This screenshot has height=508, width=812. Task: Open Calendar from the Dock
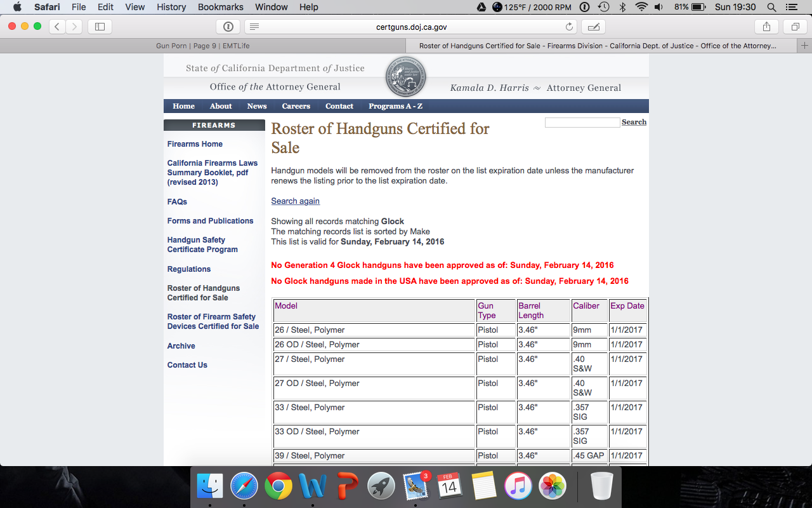[449, 486]
